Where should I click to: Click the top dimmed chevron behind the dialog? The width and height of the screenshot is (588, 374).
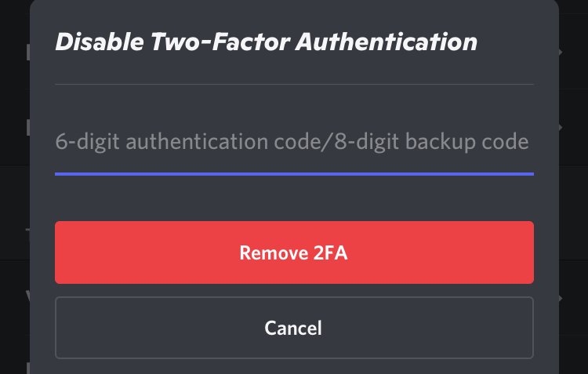[x=561, y=53]
